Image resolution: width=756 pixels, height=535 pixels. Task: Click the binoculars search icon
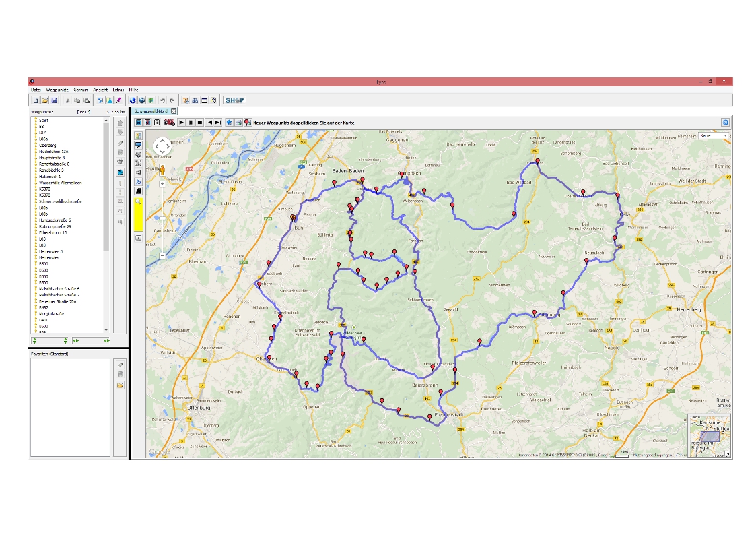(x=195, y=100)
